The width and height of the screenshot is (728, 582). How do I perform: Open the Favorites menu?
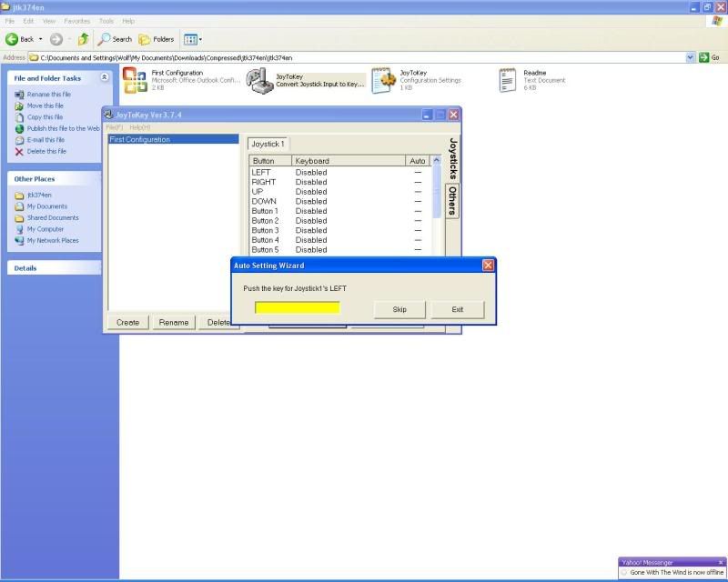(76, 20)
